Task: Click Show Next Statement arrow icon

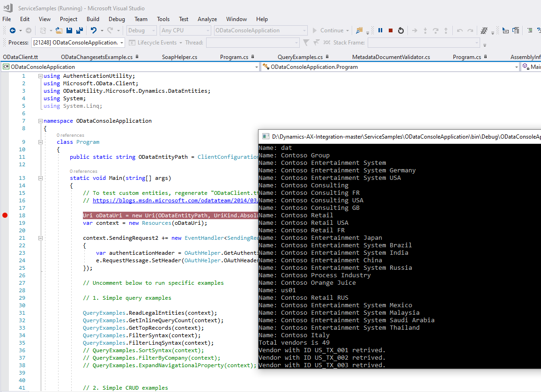Action: coord(415,30)
